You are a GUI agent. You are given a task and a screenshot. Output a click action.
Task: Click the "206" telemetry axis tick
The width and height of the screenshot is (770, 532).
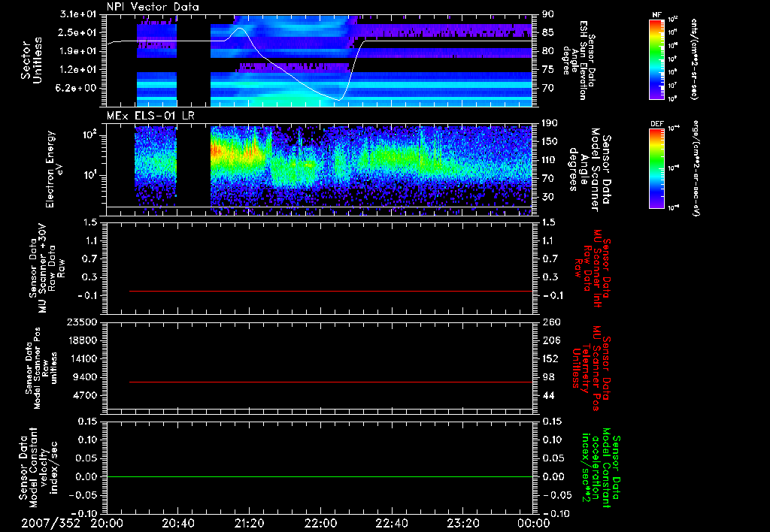(x=550, y=340)
